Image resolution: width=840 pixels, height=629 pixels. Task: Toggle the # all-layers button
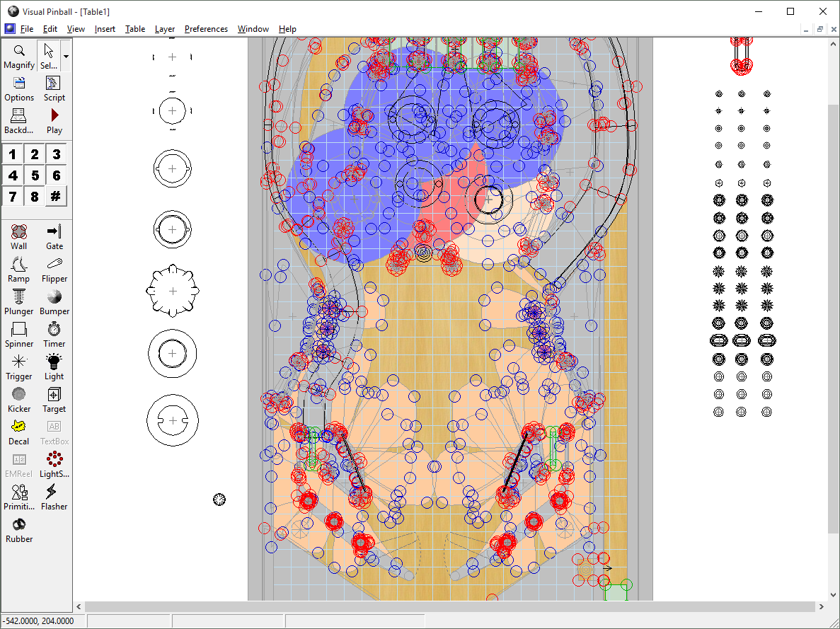(x=57, y=197)
